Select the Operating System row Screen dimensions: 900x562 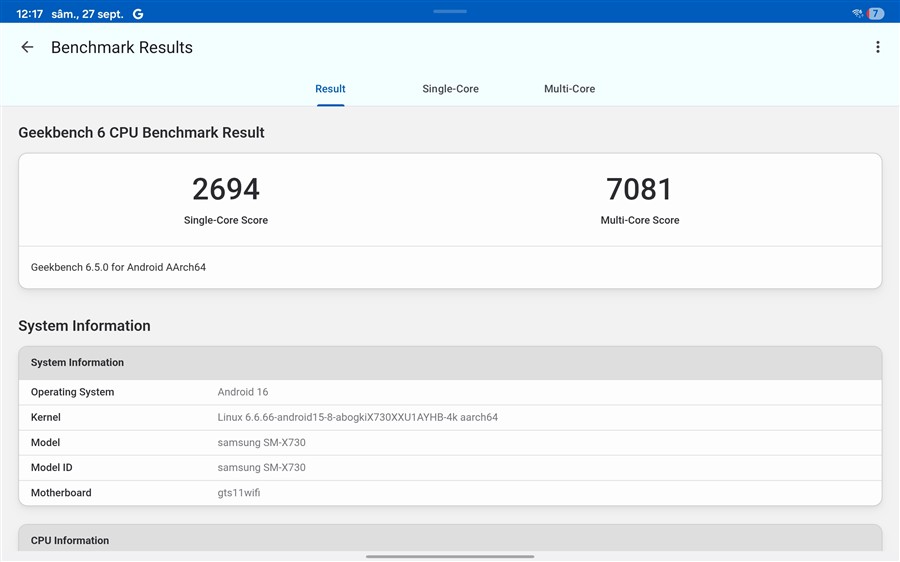(x=450, y=392)
